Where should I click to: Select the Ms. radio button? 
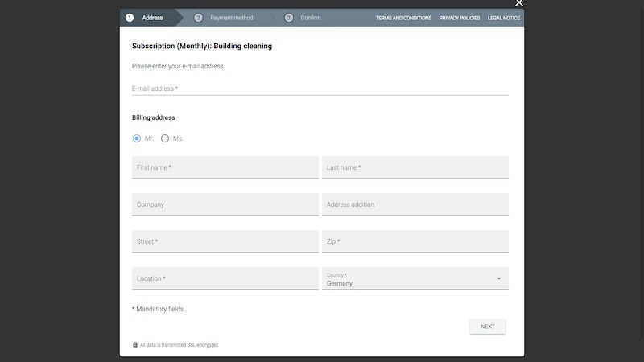165,138
